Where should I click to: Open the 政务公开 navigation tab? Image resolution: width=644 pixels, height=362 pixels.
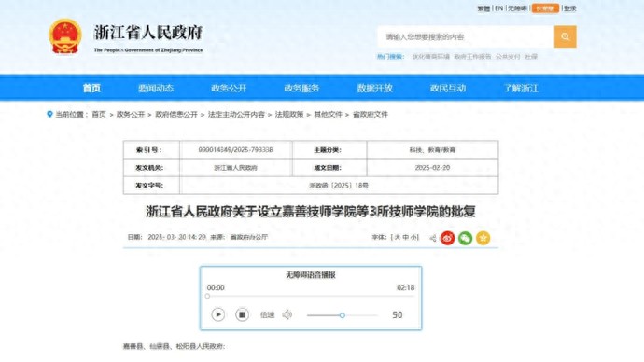click(x=229, y=88)
